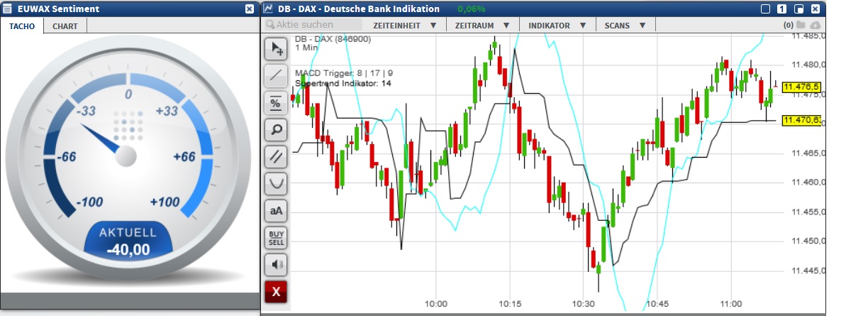Viewport: 868px width, 316px height.
Task: Select the trend line drawing tool
Action: point(276,76)
